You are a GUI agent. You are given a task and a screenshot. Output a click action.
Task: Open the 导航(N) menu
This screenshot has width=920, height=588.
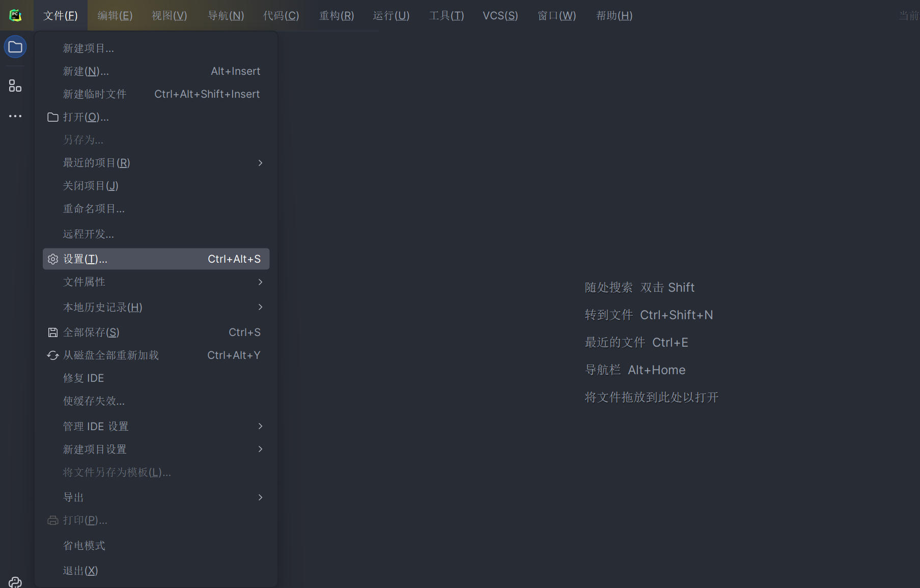coord(226,16)
